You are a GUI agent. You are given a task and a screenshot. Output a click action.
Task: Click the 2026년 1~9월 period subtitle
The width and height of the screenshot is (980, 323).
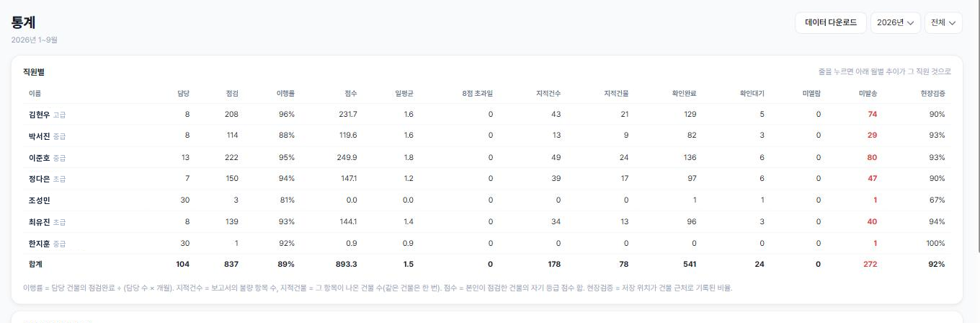35,40
